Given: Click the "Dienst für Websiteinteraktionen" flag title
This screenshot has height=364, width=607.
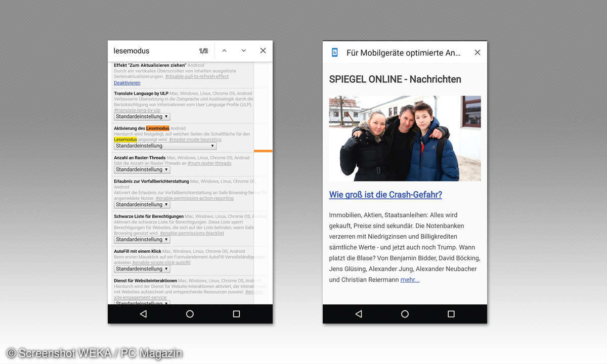Looking at the screenshot, I should pyautogui.click(x=145, y=281).
